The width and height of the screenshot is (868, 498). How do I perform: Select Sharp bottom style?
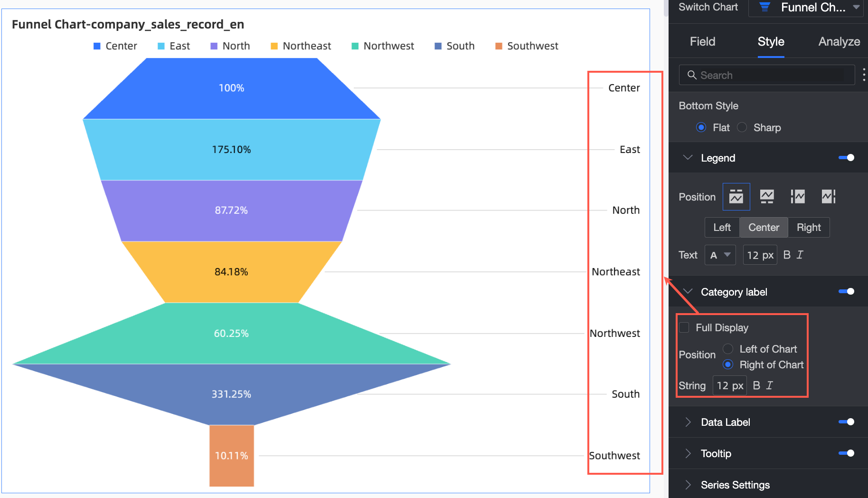[742, 127]
